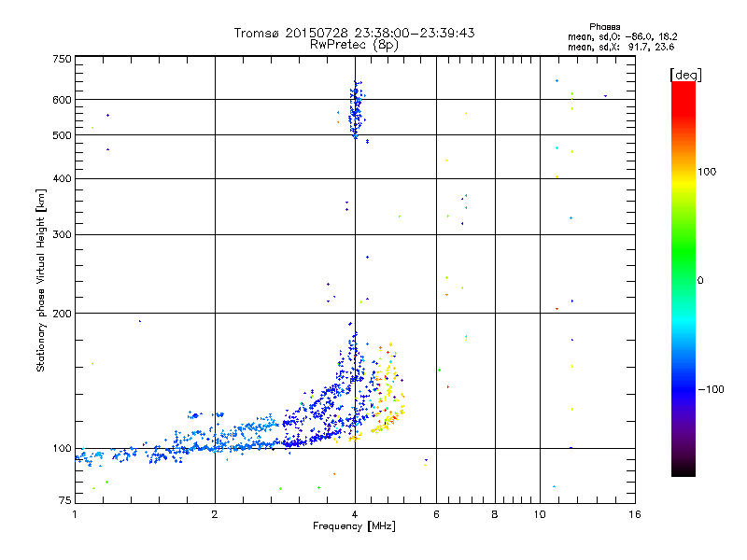The height and width of the screenshot is (560, 747).
Task: Click the x-axis tick label "16"
Action: 635,514
